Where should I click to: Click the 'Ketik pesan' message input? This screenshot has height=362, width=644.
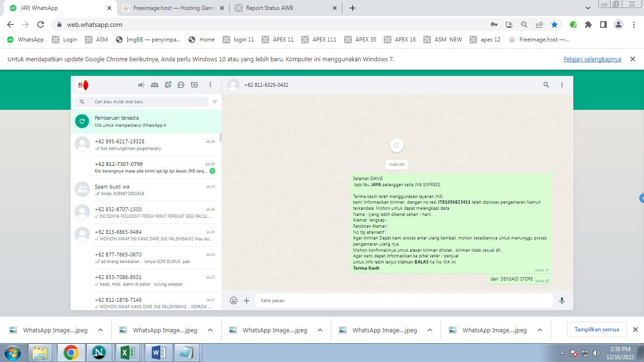click(404, 300)
